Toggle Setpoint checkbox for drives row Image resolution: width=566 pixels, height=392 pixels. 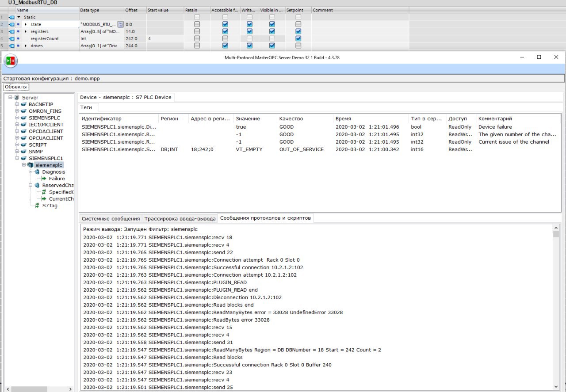pyautogui.click(x=298, y=46)
